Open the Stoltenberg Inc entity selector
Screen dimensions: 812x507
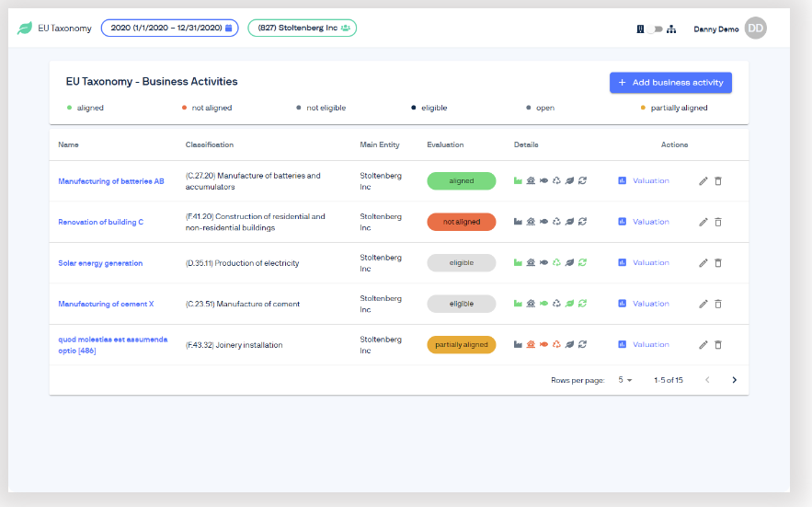pyautogui.click(x=302, y=29)
